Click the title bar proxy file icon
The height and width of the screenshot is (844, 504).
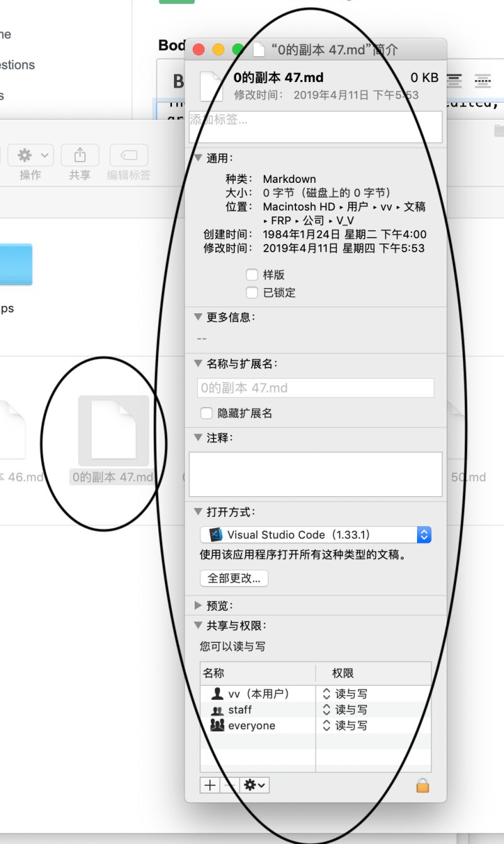pos(258,49)
